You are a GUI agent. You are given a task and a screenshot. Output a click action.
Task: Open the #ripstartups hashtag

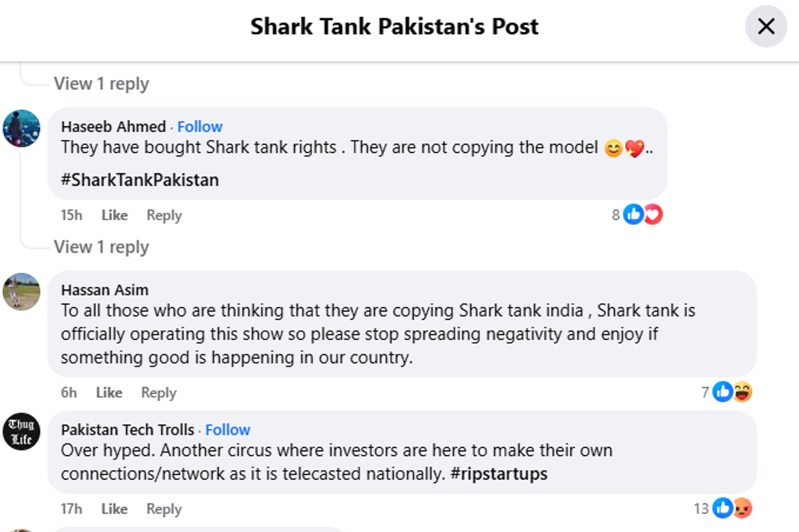pyautogui.click(x=499, y=474)
